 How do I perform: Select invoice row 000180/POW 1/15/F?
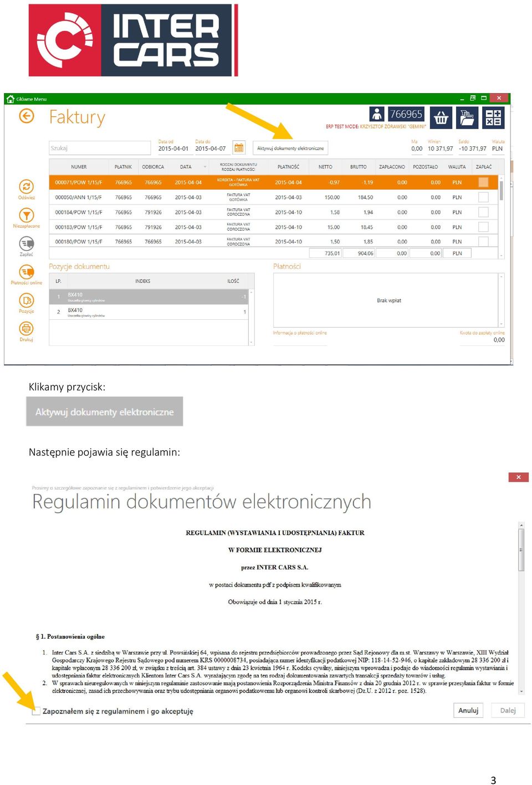pyautogui.click(x=274, y=242)
